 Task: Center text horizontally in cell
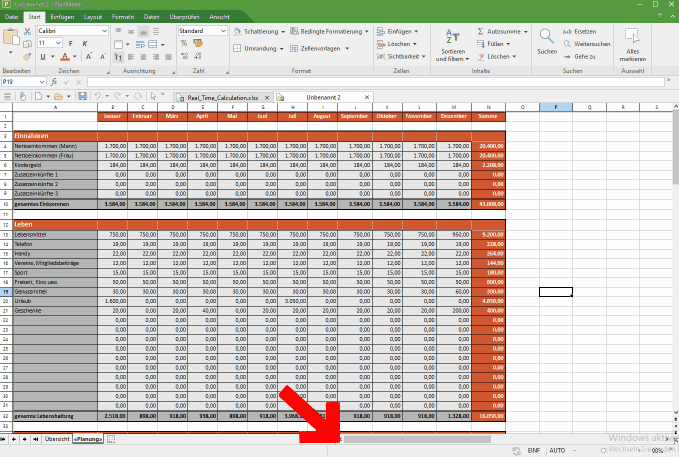(143, 57)
